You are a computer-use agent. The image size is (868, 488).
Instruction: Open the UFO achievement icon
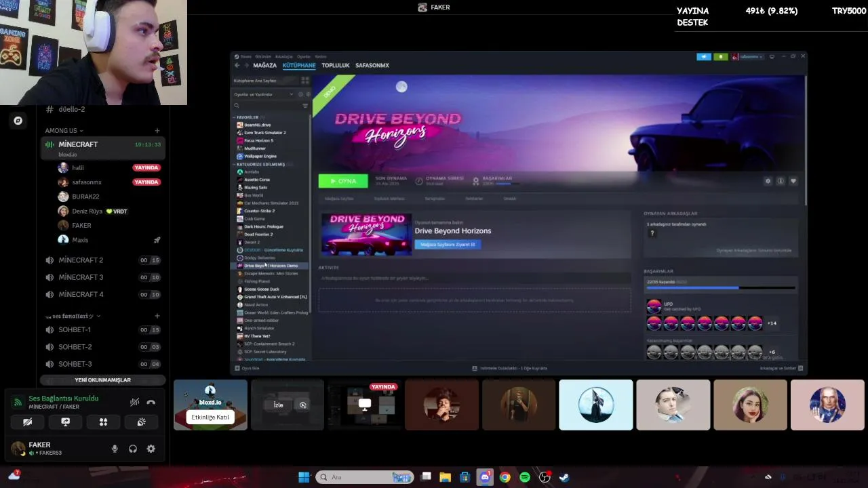point(654,306)
